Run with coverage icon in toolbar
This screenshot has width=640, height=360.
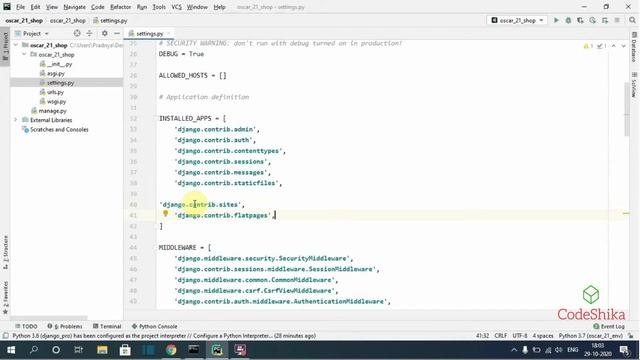coord(580,20)
